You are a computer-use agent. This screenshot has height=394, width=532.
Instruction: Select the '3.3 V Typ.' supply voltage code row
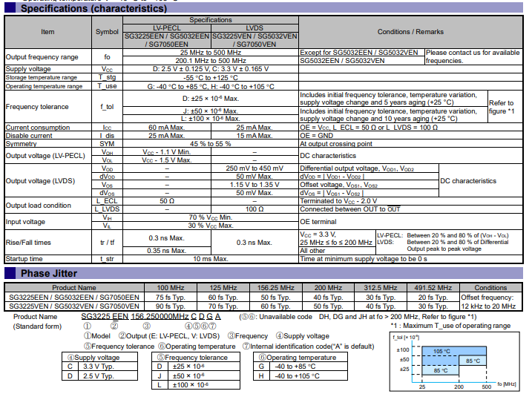pyautogui.click(x=99, y=366)
